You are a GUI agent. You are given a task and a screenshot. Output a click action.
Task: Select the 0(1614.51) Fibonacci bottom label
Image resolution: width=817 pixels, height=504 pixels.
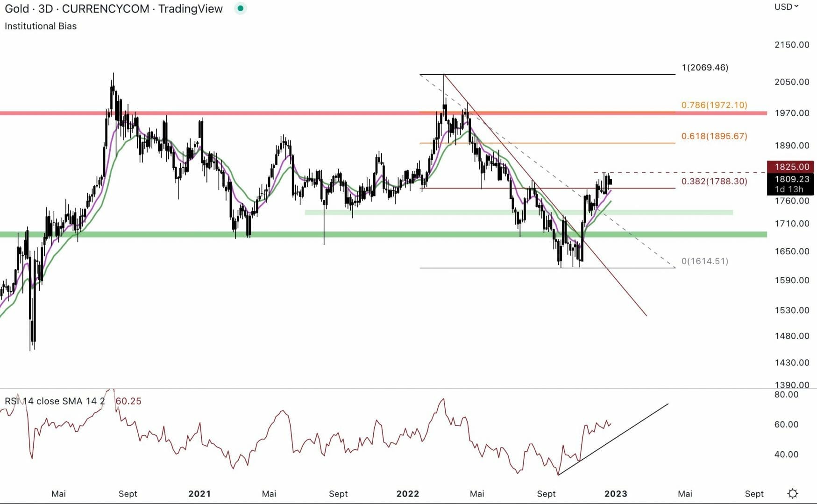coord(704,261)
